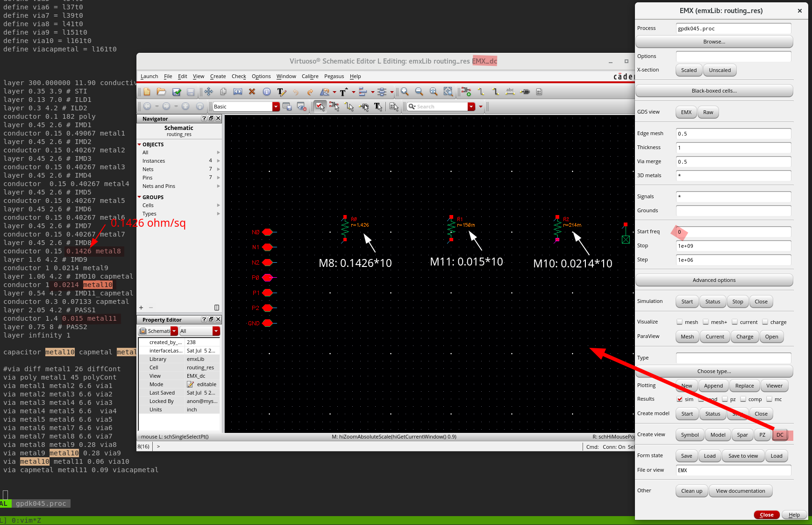Click the New cellview toolbar icon

point(147,92)
